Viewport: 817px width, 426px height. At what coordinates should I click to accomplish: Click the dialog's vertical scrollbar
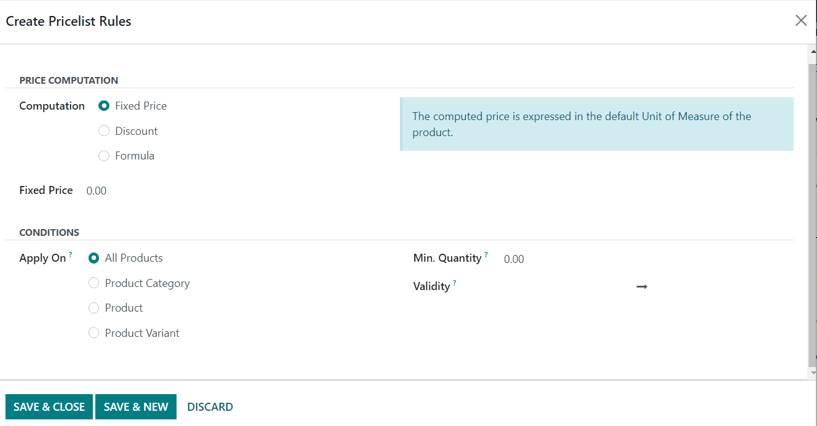point(812,210)
